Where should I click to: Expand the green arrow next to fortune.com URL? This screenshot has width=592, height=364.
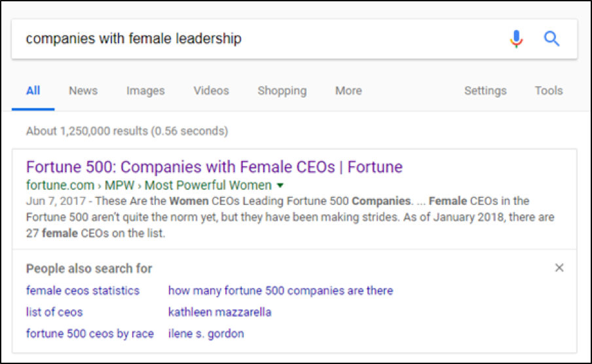pos(280,185)
